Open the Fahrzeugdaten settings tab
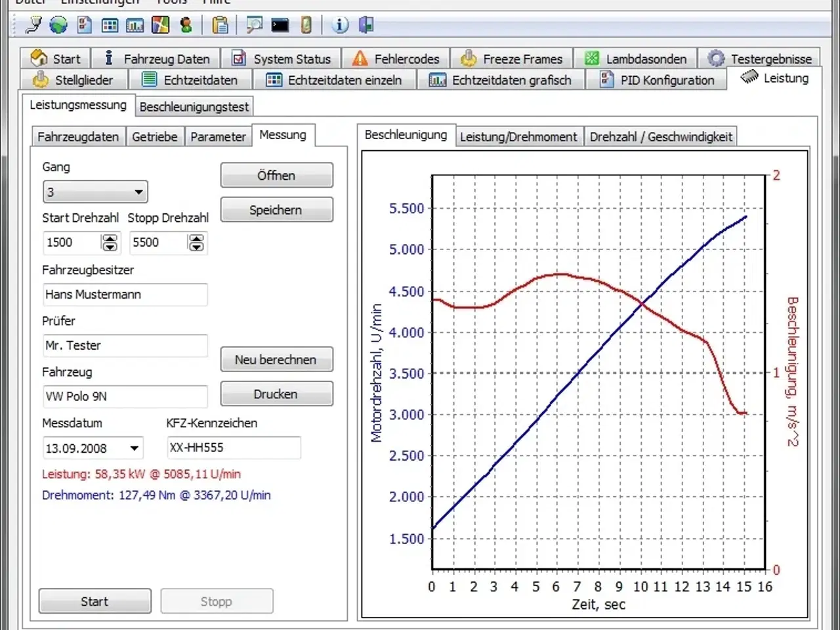 [x=78, y=136]
